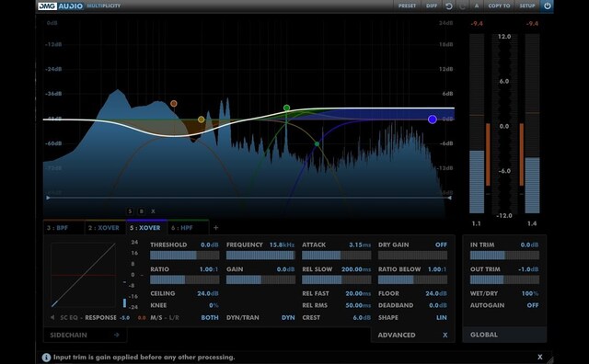This screenshot has width=589, height=364.
Task: Select the dark green crossover node
Action: [x=317, y=144]
